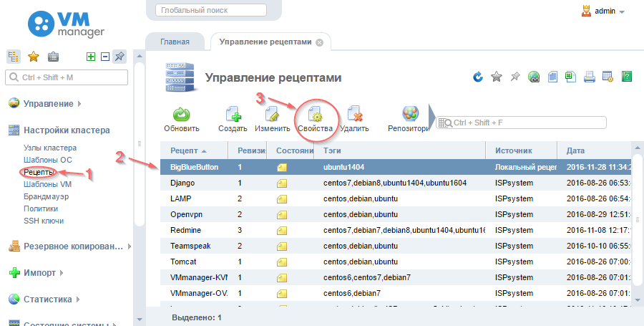Sort table by Дата column header

coord(594,150)
